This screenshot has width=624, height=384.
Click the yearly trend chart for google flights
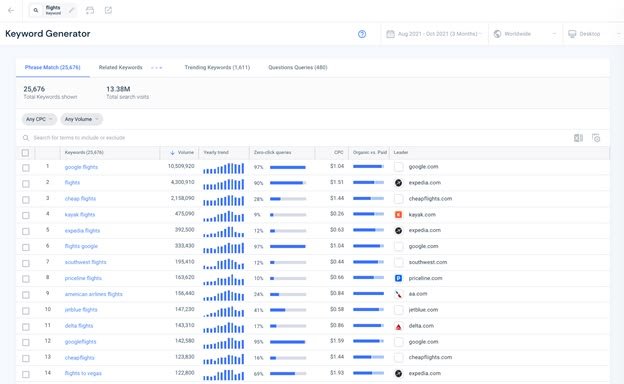pyautogui.click(x=223, y=168)
